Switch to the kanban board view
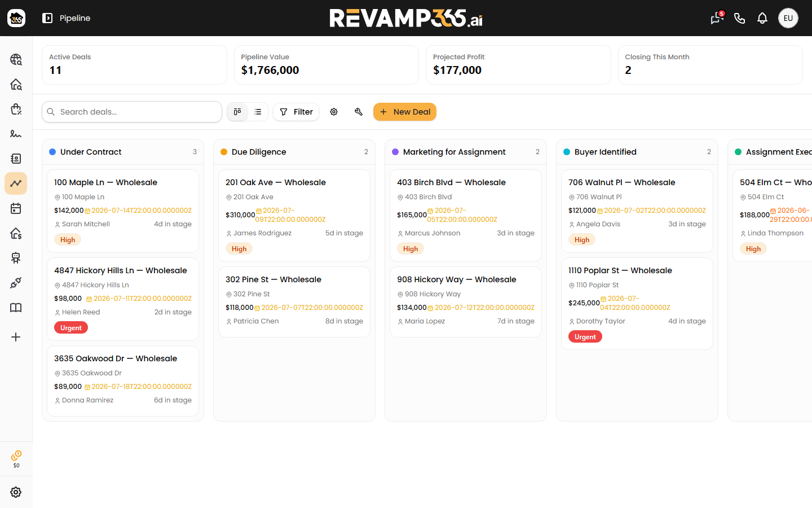The width and height of the screenshot is (812, 508). tap(237, 112)
